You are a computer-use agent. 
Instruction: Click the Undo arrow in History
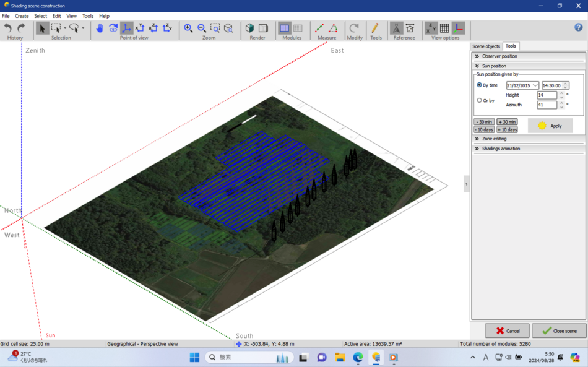point(8,28)
